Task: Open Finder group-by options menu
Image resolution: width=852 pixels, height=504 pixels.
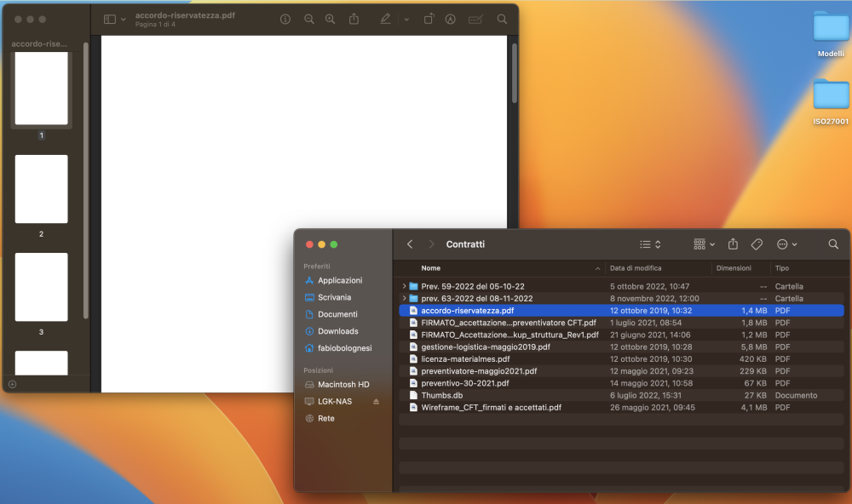Action: pos(705,244)
